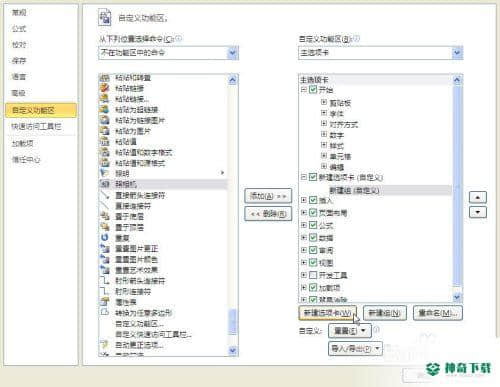This screenshot has width=500, height=387.
Task: Select the 粘贴值和源格式 command icon
Action: (x=105, y=163)
